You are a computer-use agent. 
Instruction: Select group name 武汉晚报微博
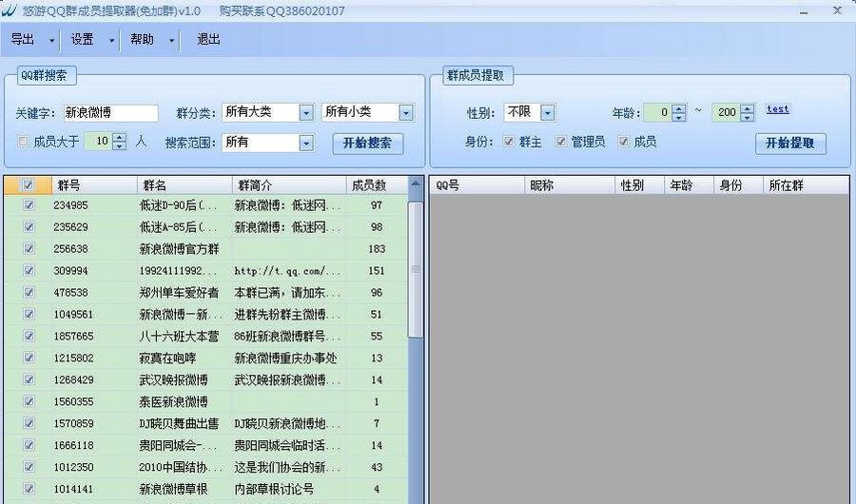click(x=174, y=380)
